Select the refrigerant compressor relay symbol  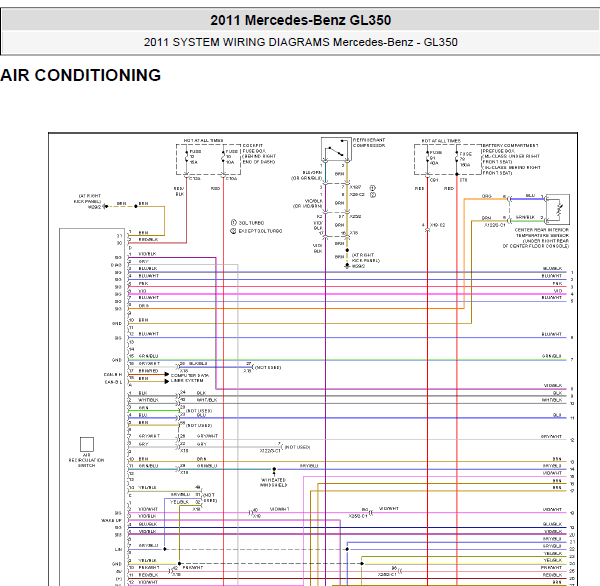(x=336, y=149)
